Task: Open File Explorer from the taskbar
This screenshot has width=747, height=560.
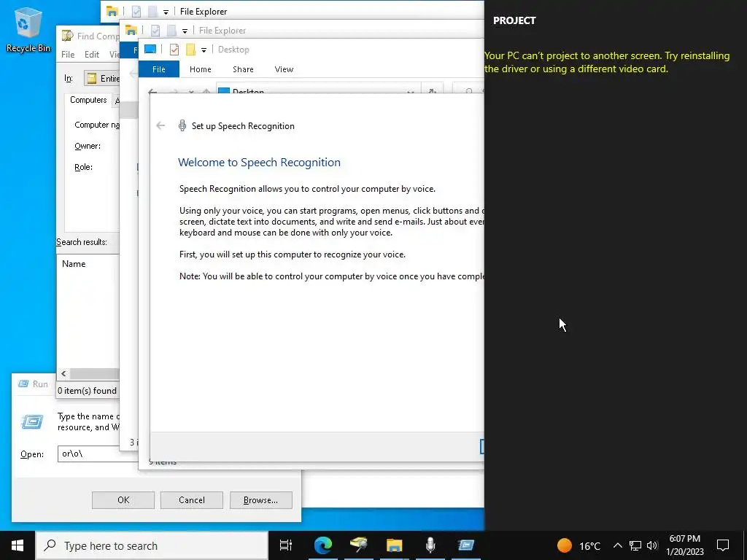Action: click(395, 545)
